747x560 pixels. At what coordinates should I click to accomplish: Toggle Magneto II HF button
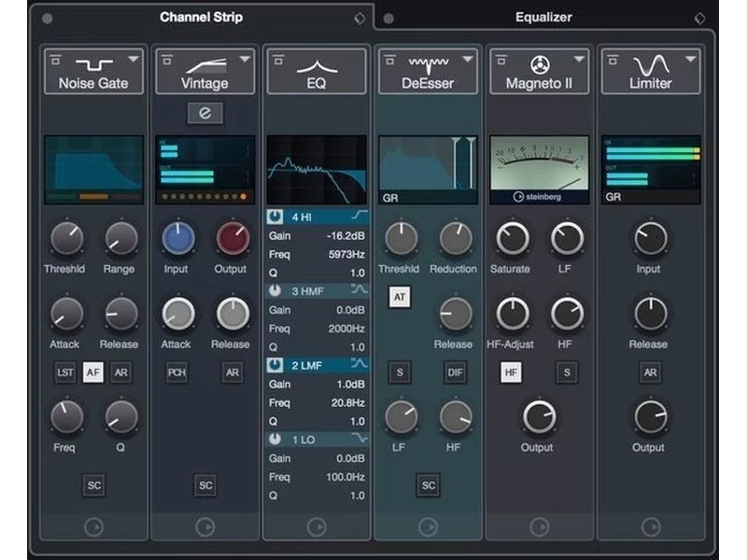(x=511, y=372)
